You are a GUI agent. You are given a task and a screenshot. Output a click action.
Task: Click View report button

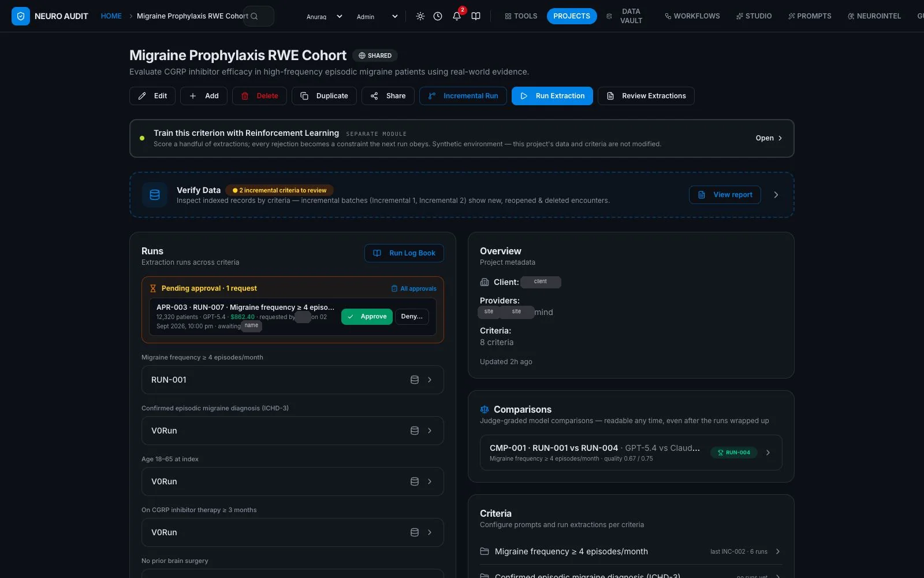725,195
